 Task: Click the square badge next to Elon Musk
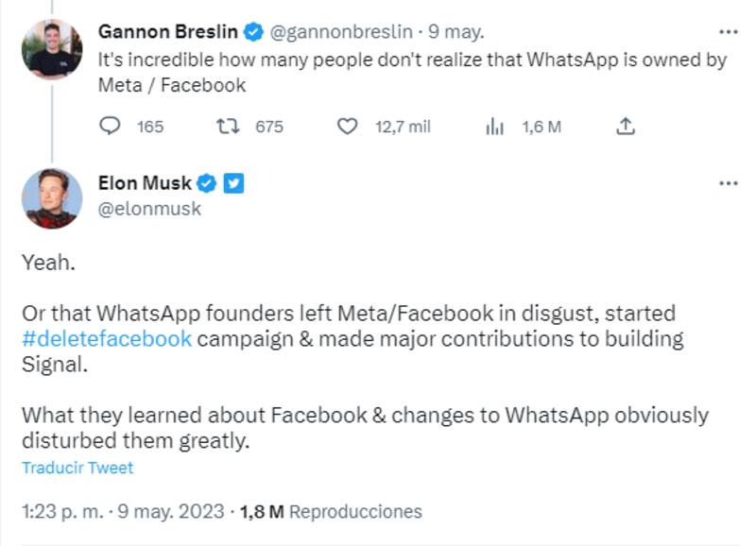232,183
